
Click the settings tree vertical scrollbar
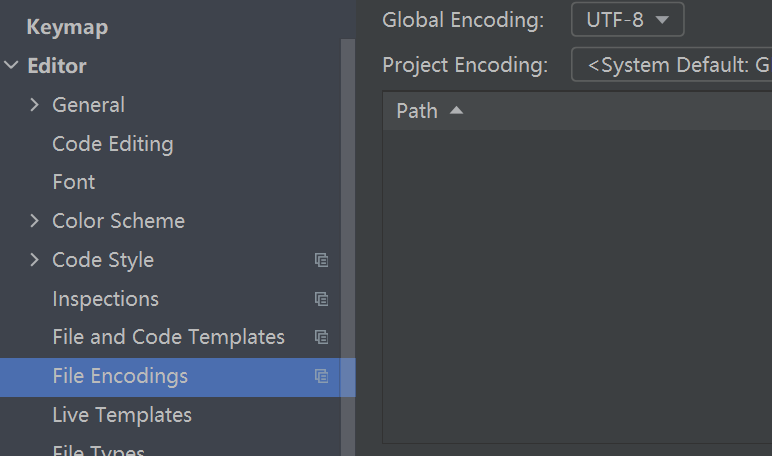(x=348, y=250)
